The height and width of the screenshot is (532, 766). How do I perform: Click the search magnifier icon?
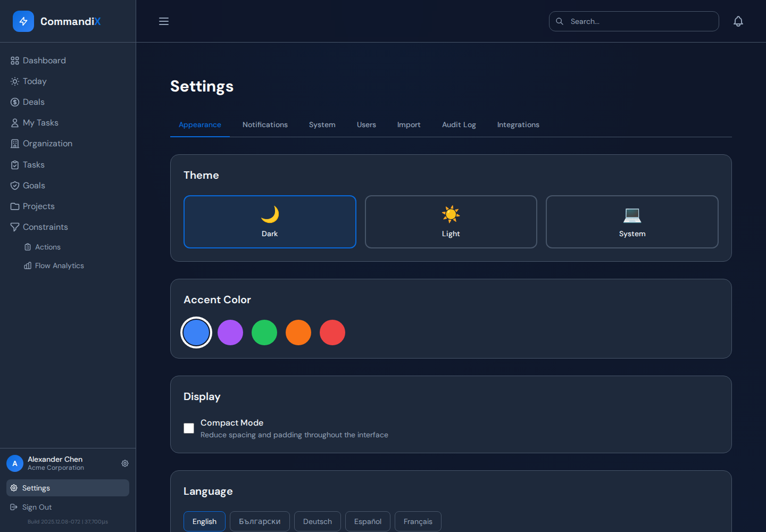click(x=560, y=21)
